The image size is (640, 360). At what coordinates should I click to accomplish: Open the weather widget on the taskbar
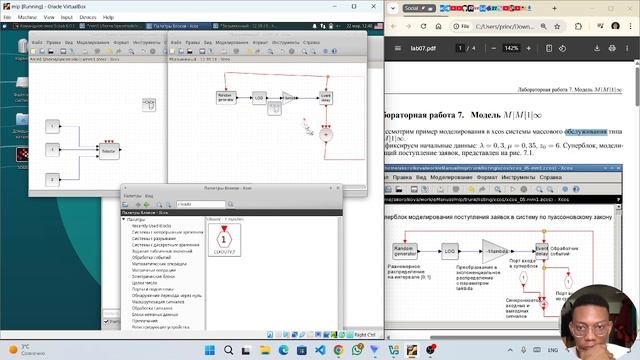pyautogui.click(x=27, y=350)
